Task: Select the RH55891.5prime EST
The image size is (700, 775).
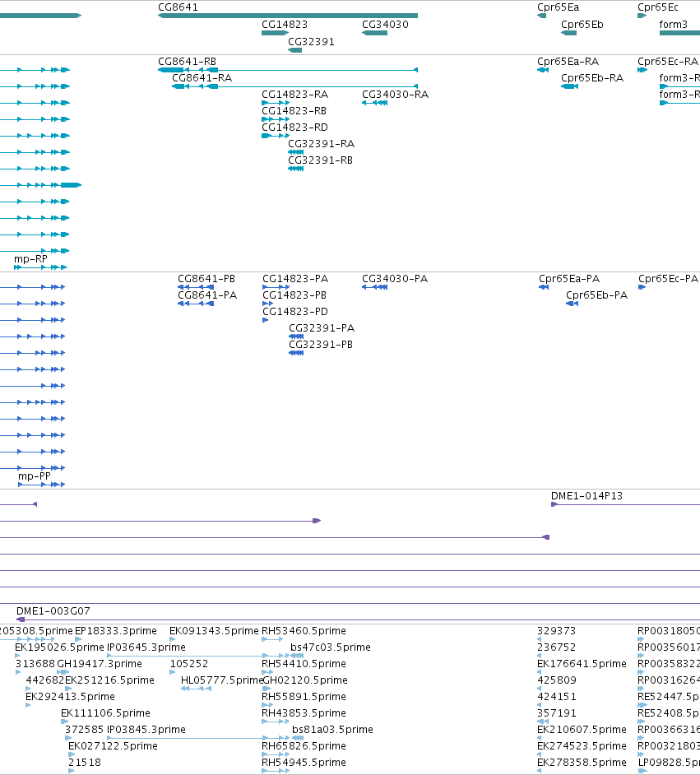Action: tap(266, 705)
